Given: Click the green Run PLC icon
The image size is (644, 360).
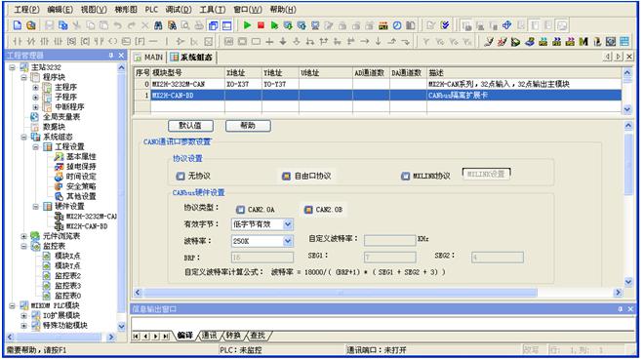Looking at the screenshot, I should tap(247, 25).
